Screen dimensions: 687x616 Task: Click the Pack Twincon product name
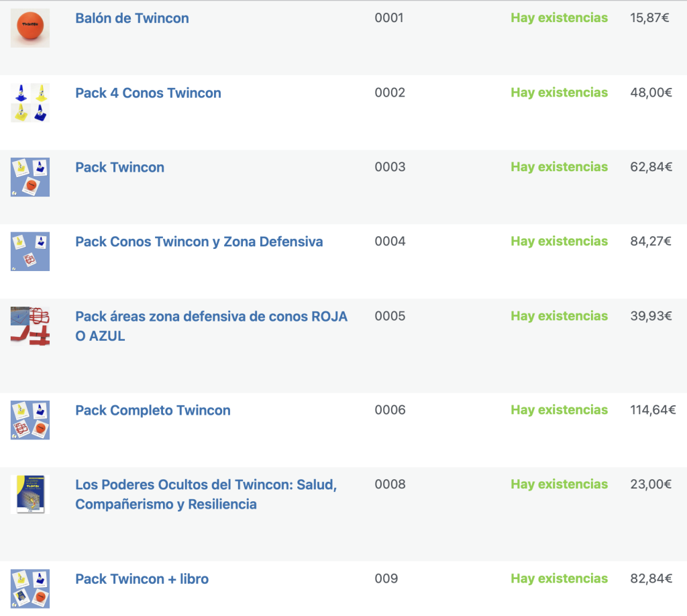pos(119,167)
